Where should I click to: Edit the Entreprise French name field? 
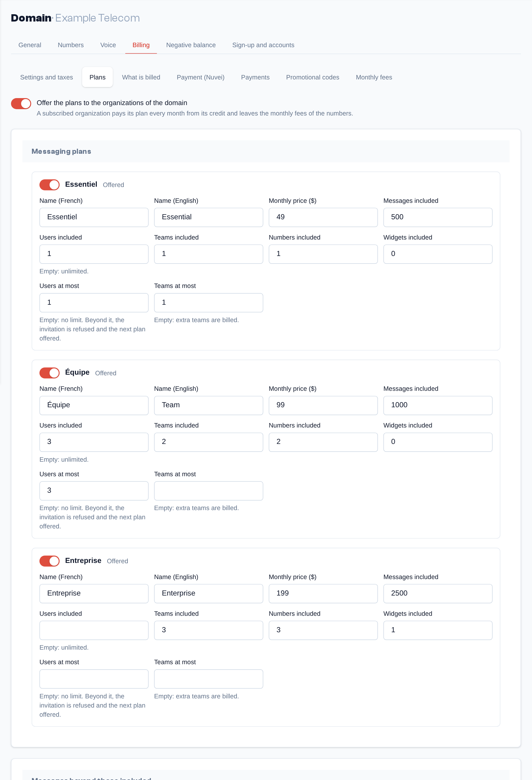[94, 593]
